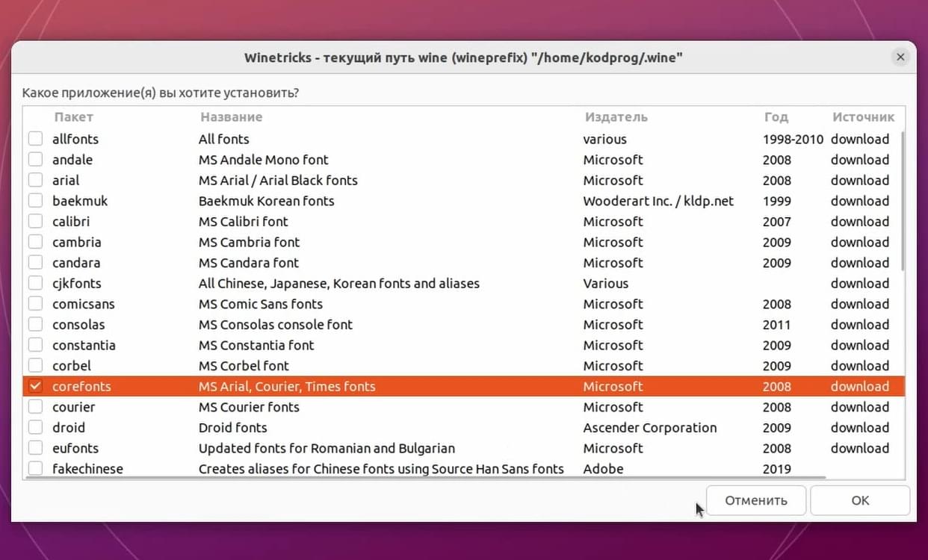This screenshot has width=928, height=560.
Task: Click the "various" publisher in allfonts row
Action: point(605,139)
